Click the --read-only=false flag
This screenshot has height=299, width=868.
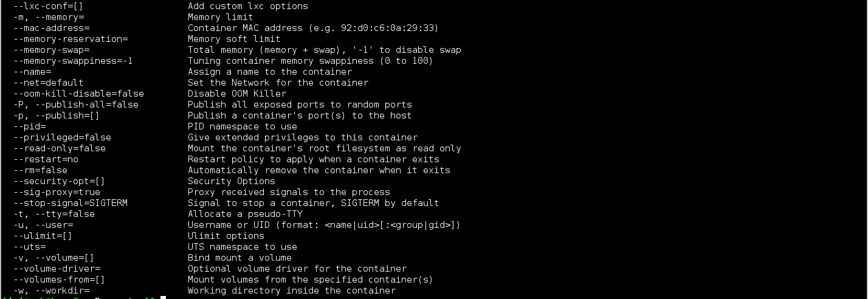pos(59,148)
